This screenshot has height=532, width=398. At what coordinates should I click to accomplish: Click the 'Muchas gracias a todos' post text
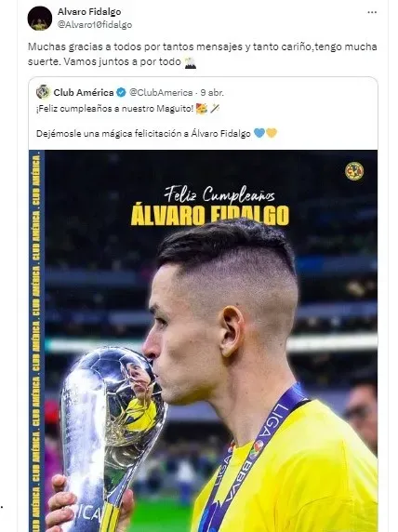tap(202, 54)
